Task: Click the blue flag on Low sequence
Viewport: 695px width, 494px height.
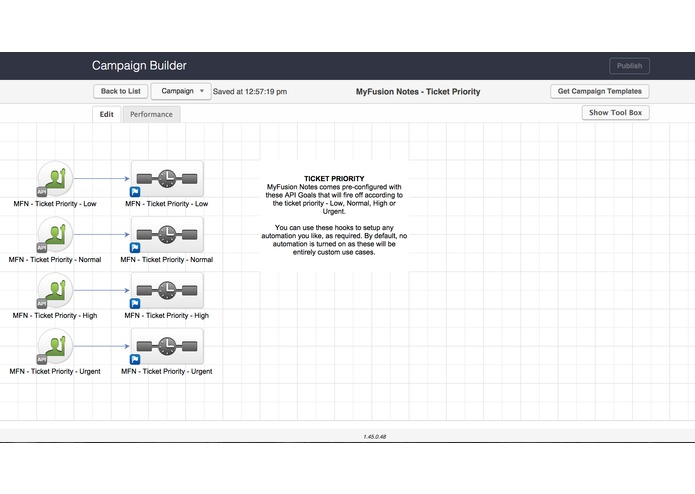Action: click(x=135, y=192)
